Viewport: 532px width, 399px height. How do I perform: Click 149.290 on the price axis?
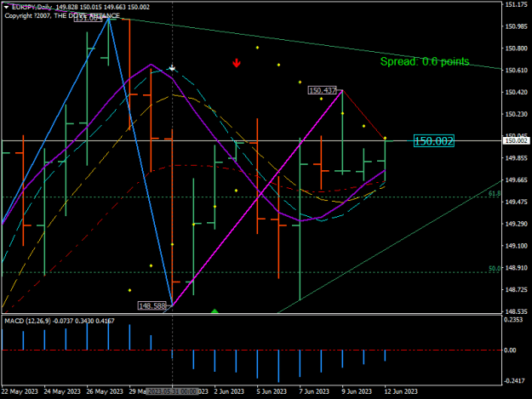coord(516,224)
